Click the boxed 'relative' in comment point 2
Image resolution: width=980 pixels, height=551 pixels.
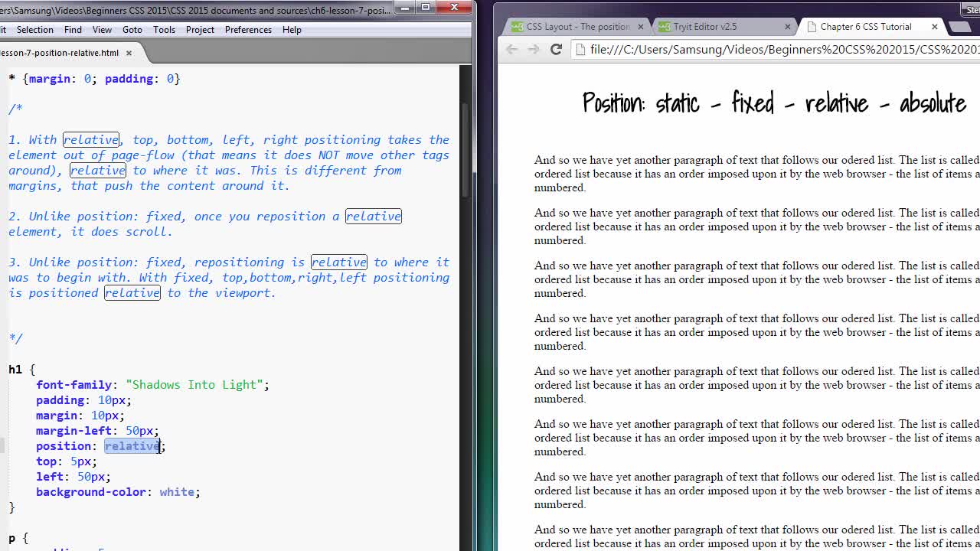pos(374,217)
